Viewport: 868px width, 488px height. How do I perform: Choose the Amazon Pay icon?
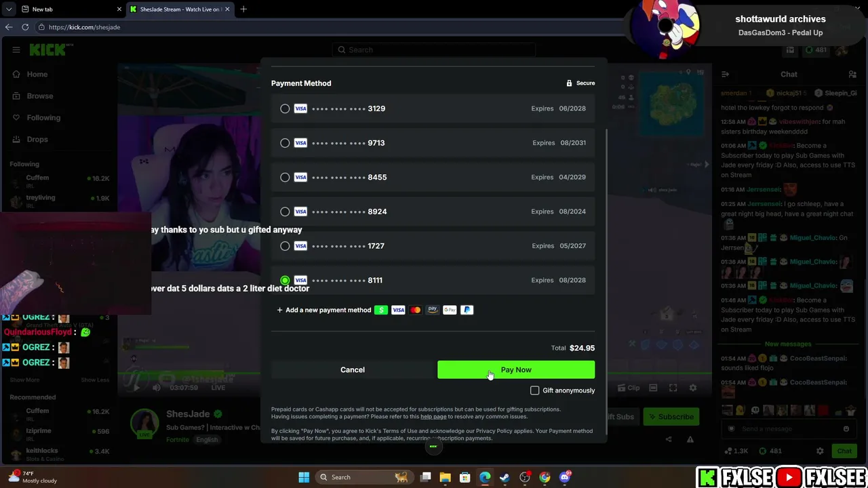pos(433,310)
